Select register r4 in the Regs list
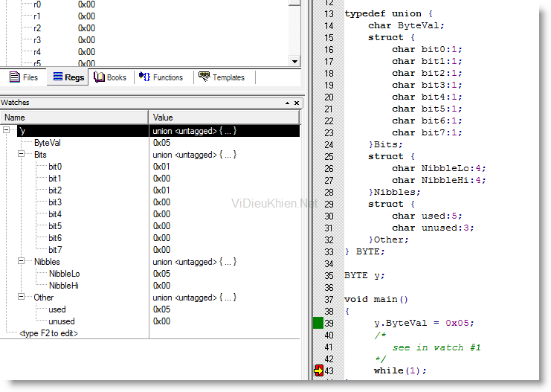The width and height of the screenshot is (551, 392). coord(37,52)
